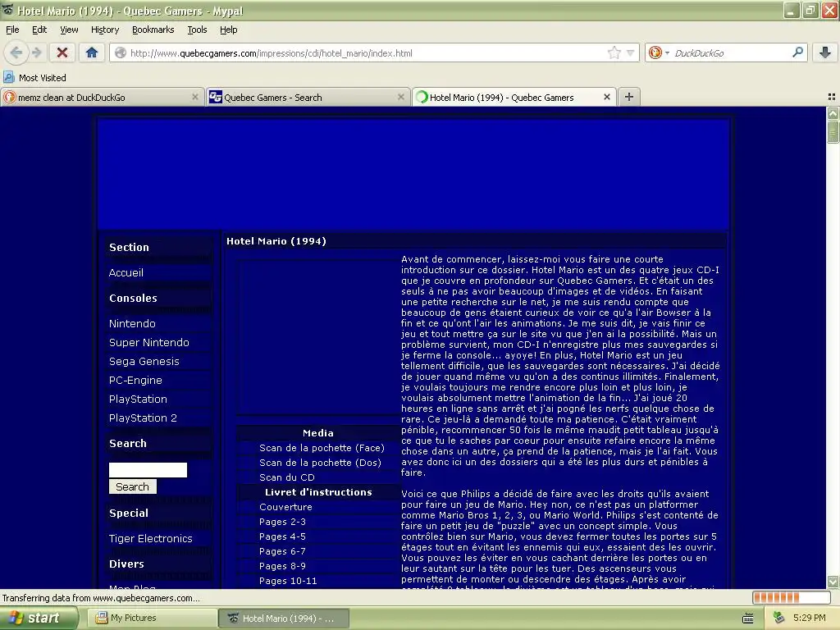Image resolution: width=840 pixels, height=630 pixels.
Task: Open the PlayStation 2 link
Action: click(143, 418)
